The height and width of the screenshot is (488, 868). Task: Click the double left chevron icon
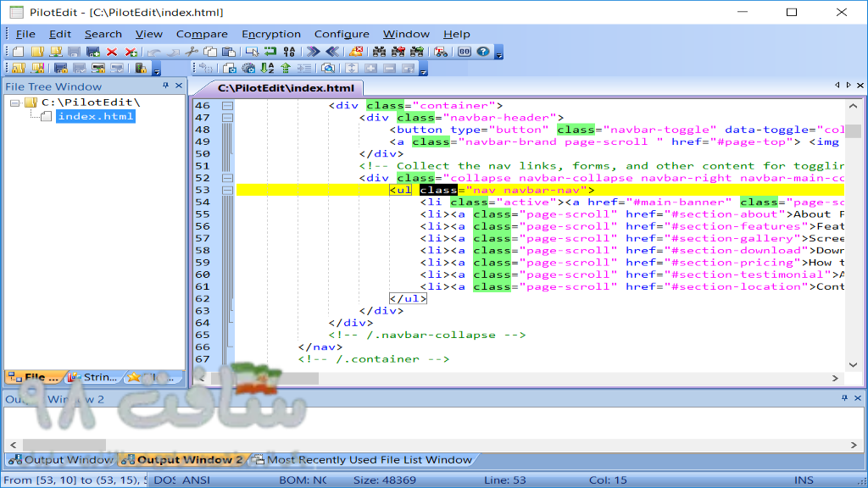click(x=332, y=52)
